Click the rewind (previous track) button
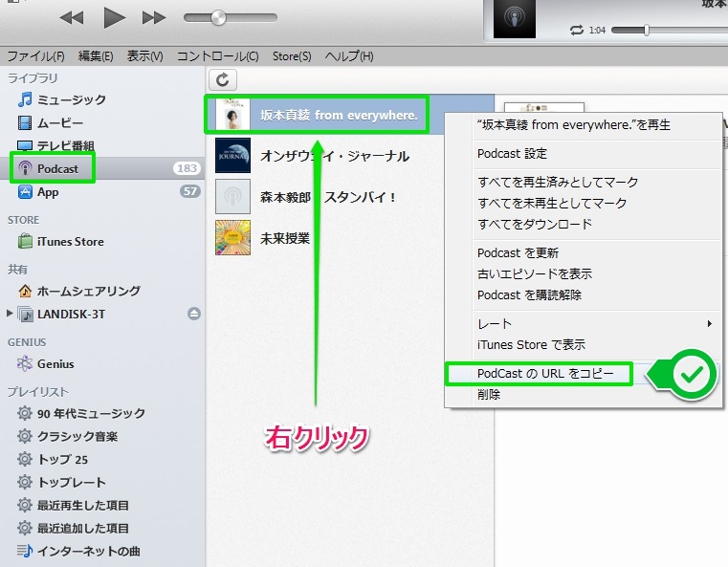Viewport: 728px width, 567px height. click(x=72, y=18)
